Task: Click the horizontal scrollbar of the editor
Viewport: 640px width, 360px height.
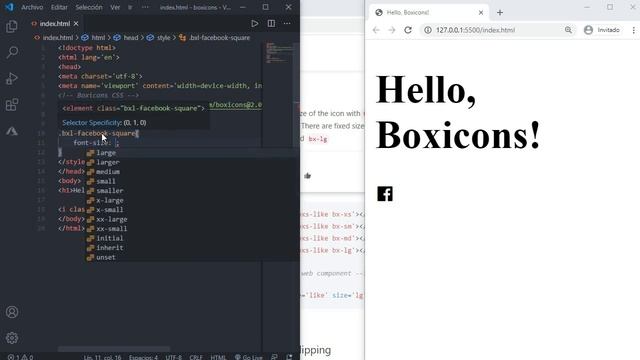Action: pyautogui.click(x=113, y=349)
